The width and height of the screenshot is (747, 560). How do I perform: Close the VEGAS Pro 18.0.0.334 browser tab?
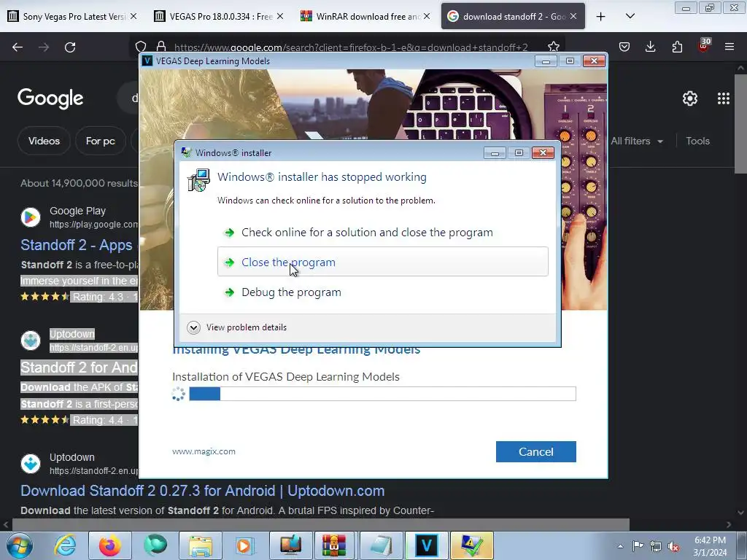point(280,16)
